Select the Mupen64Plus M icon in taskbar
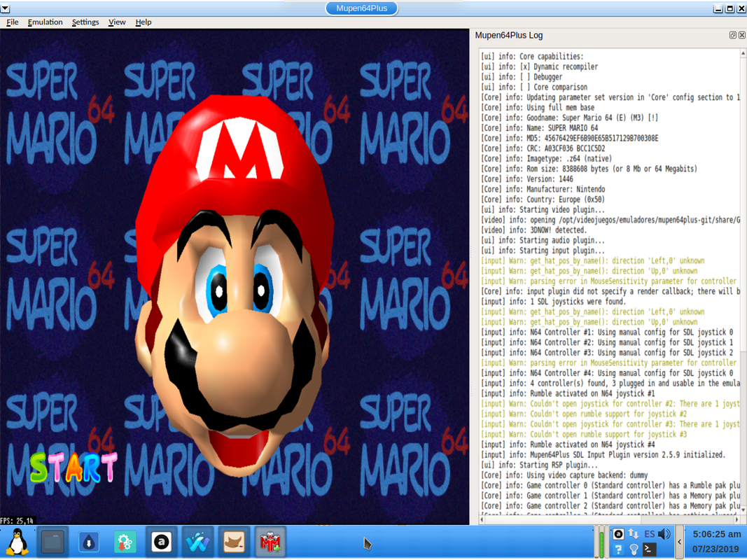Screen dimensions: 747x560 [270, 542]
